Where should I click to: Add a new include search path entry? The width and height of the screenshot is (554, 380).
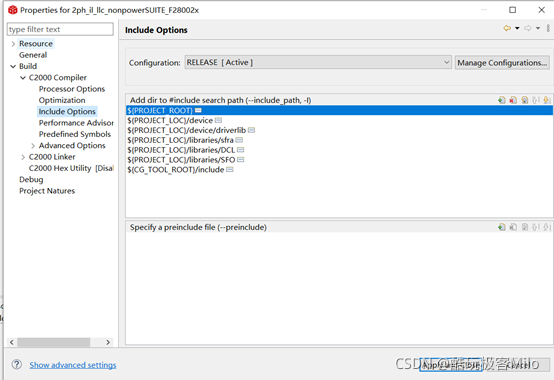click(502, 100)
